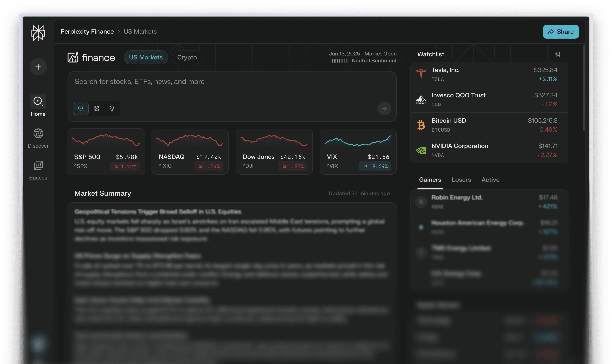Screen dimensions: 612x364
Task: Switch to the Active tab
Action: (x=490, y=180)
